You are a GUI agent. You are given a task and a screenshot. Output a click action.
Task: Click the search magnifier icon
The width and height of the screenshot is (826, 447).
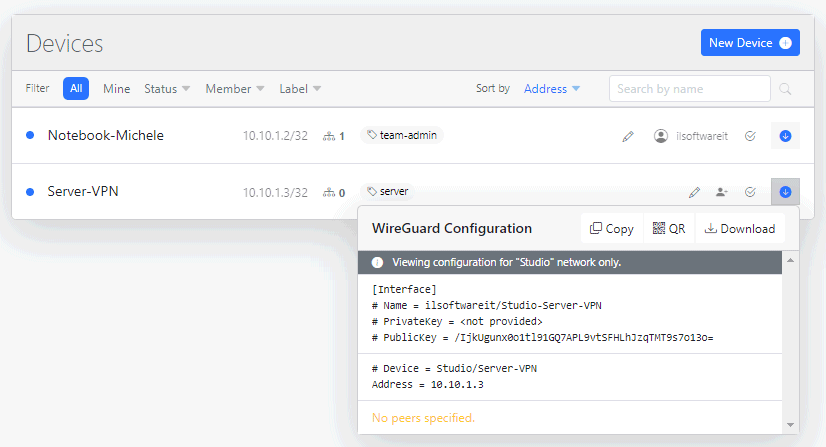pos(785,89)
